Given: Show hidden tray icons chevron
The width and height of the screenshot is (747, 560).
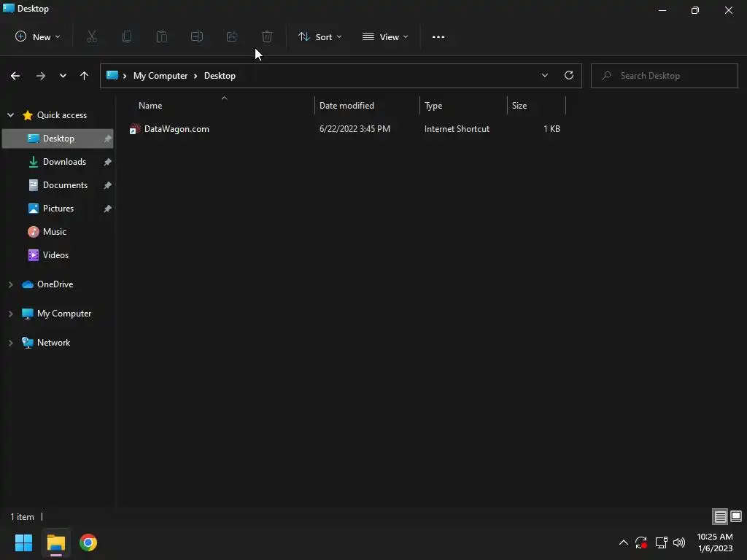Looking at the screenshot, I should pyautogui.click(x=623, y=542).
